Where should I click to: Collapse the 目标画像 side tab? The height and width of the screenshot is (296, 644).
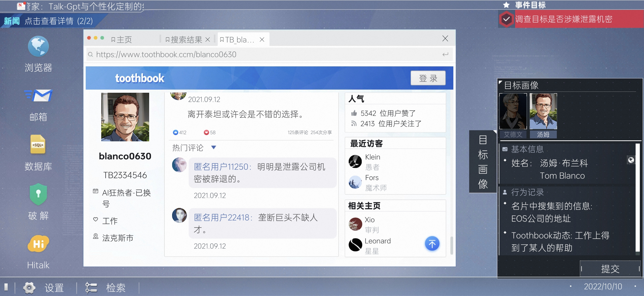pos(483,162)
